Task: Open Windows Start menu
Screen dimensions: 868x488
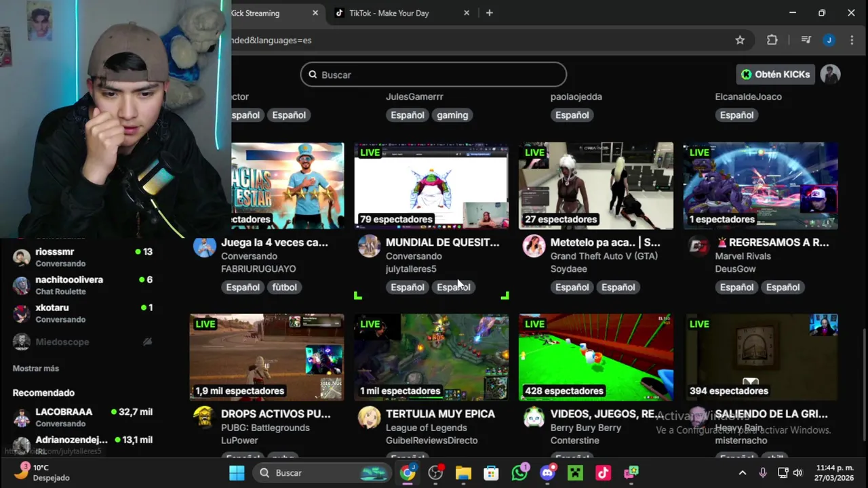Action: pos(237,472)
